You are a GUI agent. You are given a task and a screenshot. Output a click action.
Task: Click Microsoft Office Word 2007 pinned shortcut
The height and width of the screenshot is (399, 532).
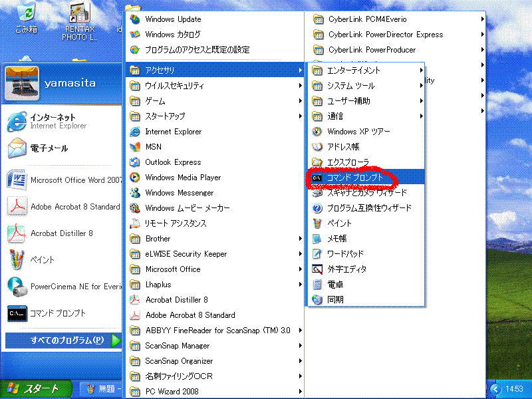64,180
